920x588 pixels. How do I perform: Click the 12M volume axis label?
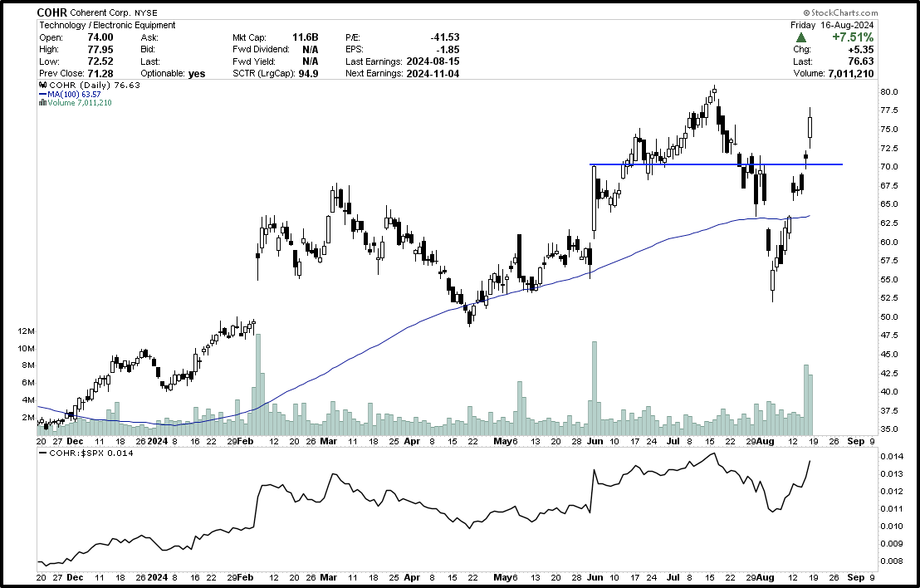coord(27,331)
